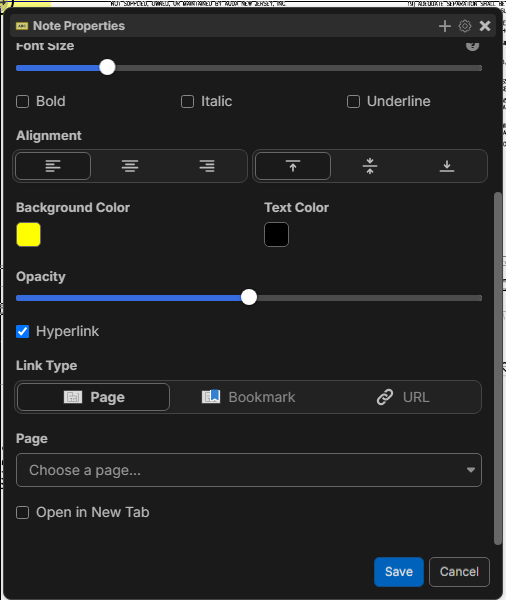506x600 pixels.
Task: Select right text alignment icon
Action: click(207, 166)
